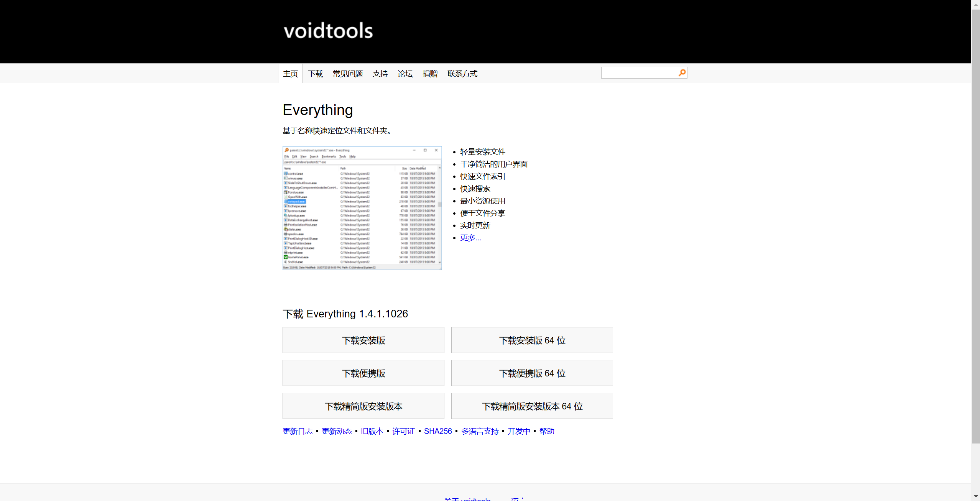Open the 主页 navigation tab
Image resolution: width=980 pixels, height=501 pixels.
point(290,74)
